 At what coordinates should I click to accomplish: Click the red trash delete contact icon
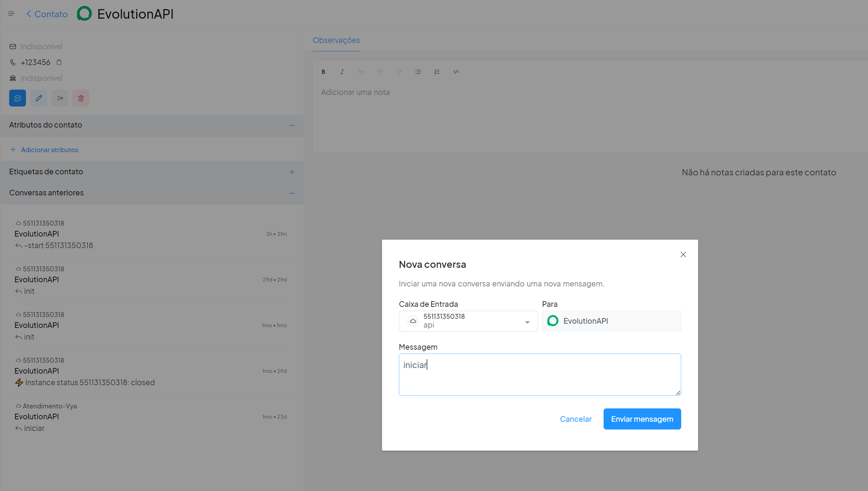click(x=81, y=98)
